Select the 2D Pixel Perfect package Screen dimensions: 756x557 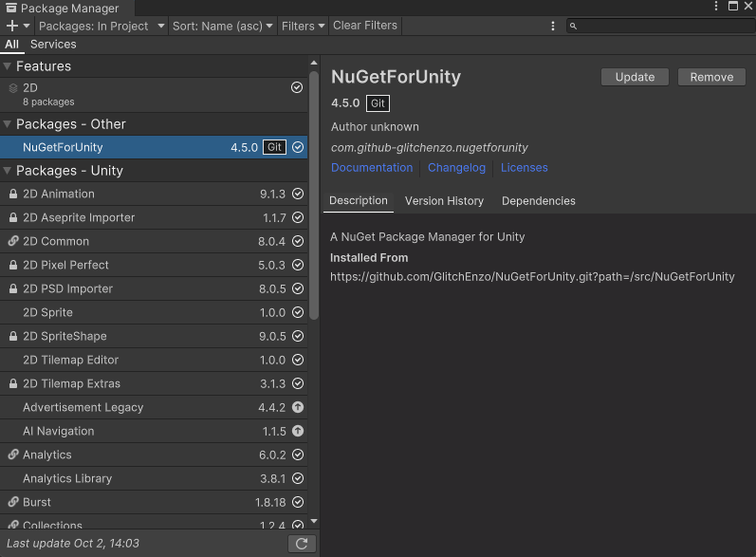point(154,265)
